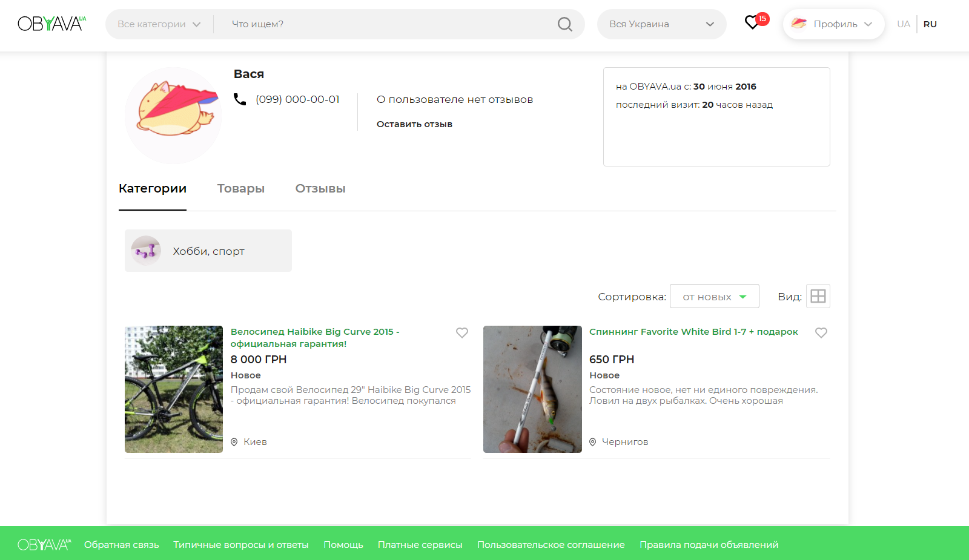Click 'Оставить отзыв' link
969x560 pixels.
click(414, 124)
